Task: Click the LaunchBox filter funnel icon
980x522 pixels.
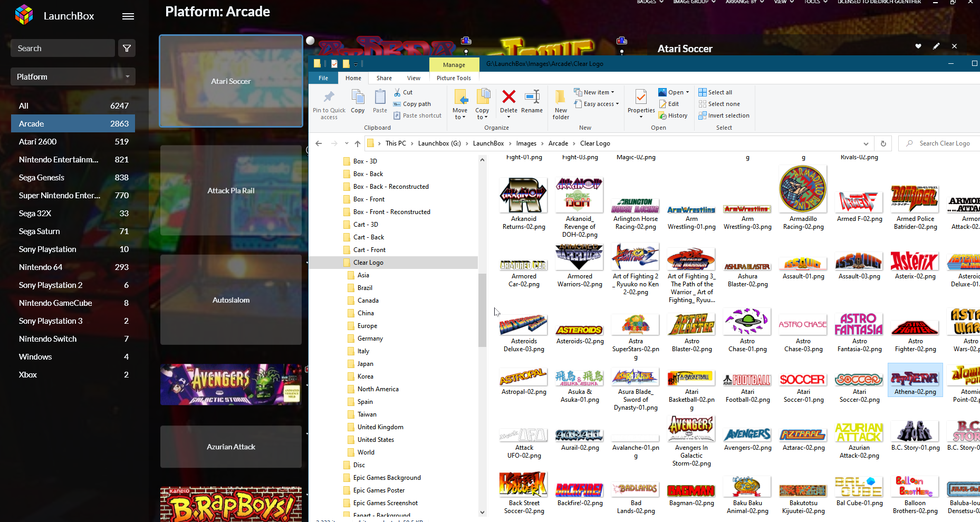Action: tap(127, 49)
